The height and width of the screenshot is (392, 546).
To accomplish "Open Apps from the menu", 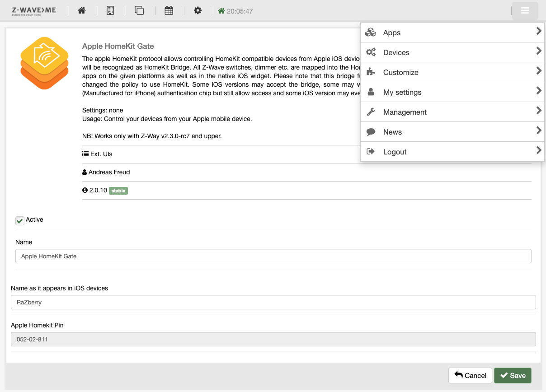I will point(452,33).
